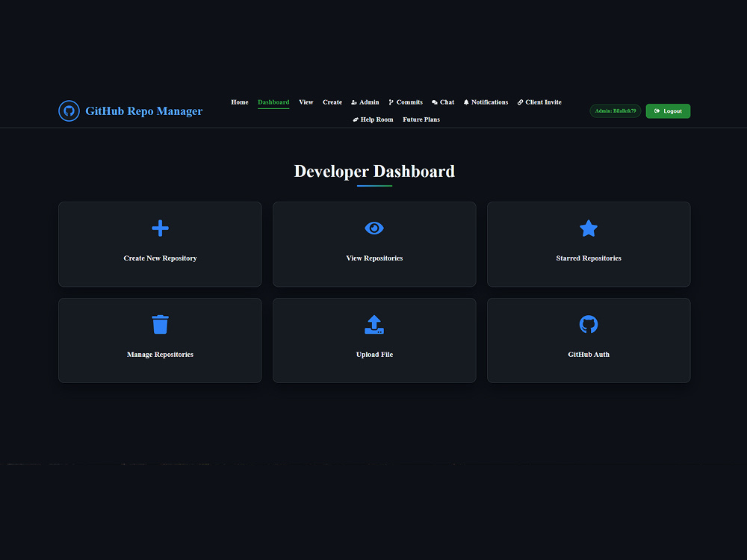The height and width of the screenshot is (560, 747).
Task: Click the upload icon for Upload File
Action: coord(374,324)
